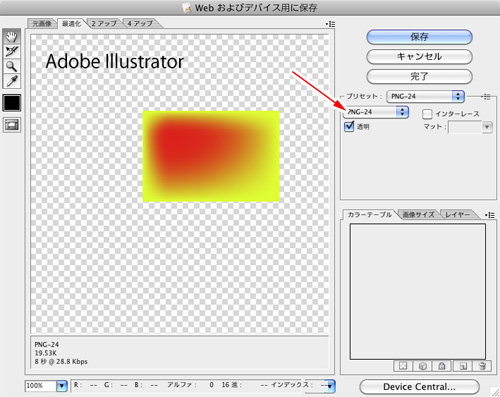Enable the インターレース checkbox
Viewport: 500px width, 397px height.
427,114
